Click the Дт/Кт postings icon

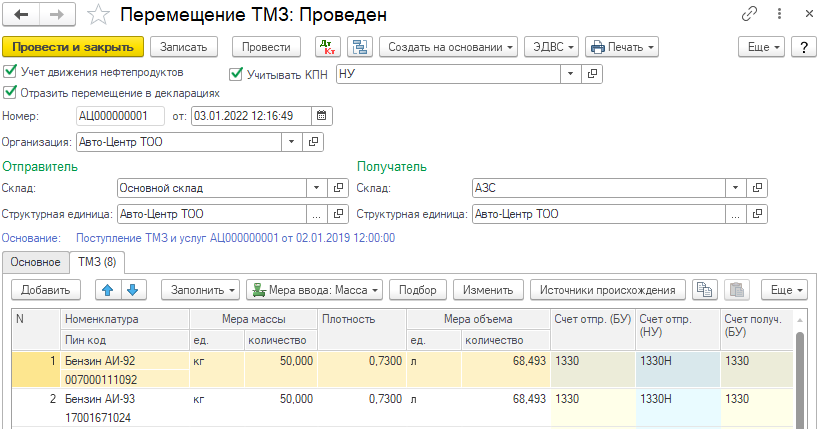pos(327,47)
